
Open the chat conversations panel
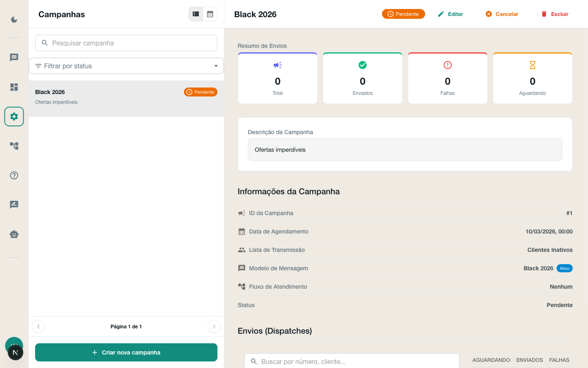[x=14, y=58]
